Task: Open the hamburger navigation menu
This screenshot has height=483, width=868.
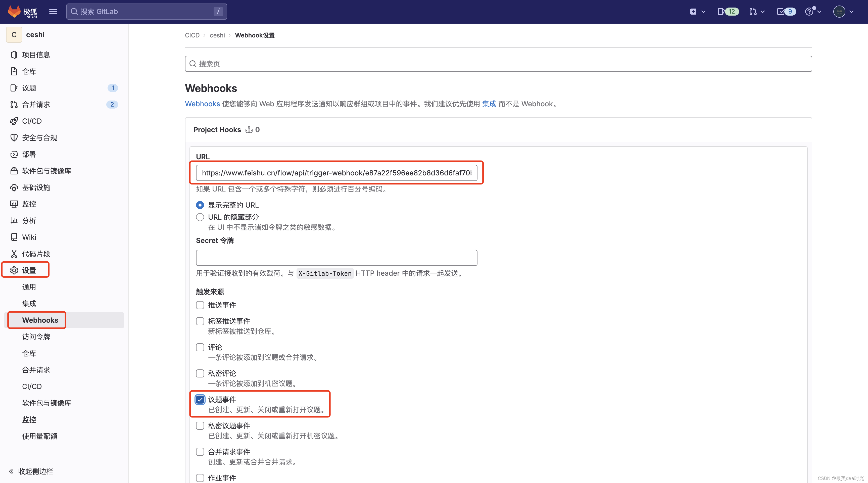Action: 53,12
